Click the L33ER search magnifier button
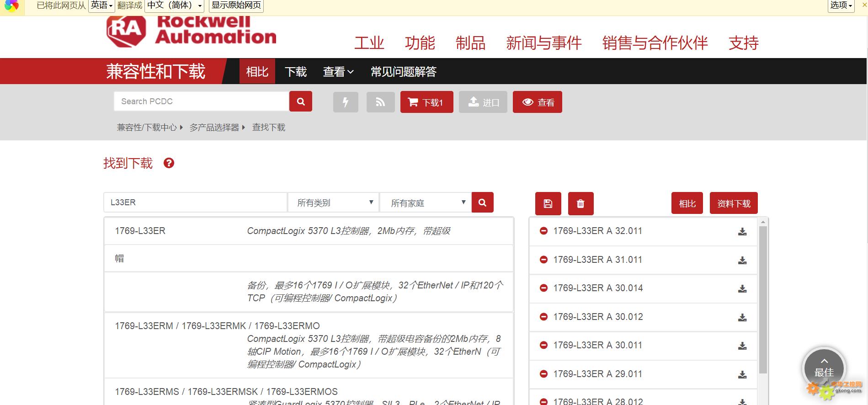 click(482, 202)
